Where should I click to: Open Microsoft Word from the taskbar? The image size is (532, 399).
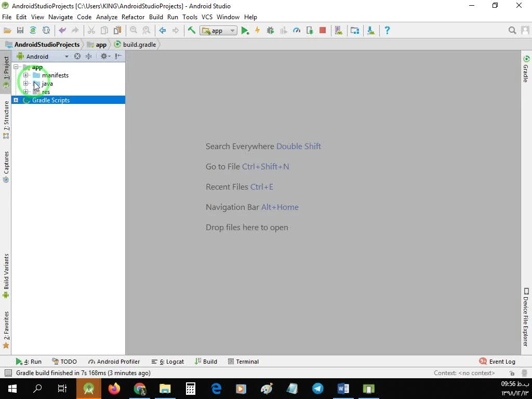pos(343,389)
